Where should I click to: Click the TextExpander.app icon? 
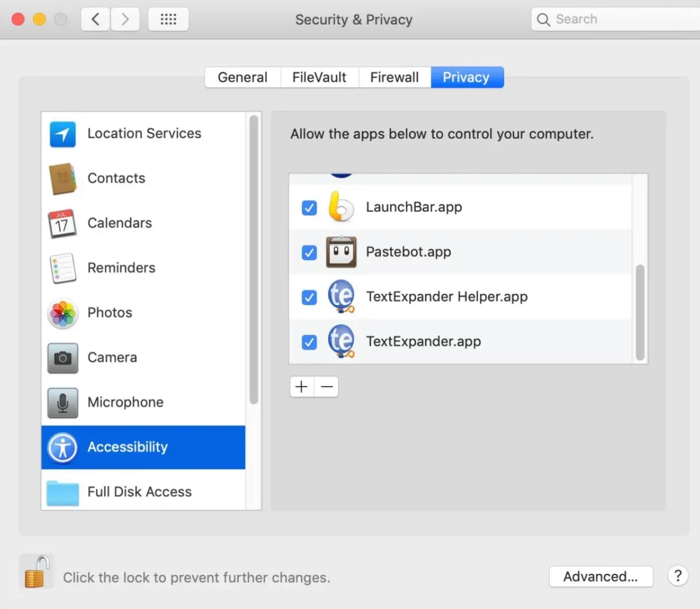click(341, 341)
